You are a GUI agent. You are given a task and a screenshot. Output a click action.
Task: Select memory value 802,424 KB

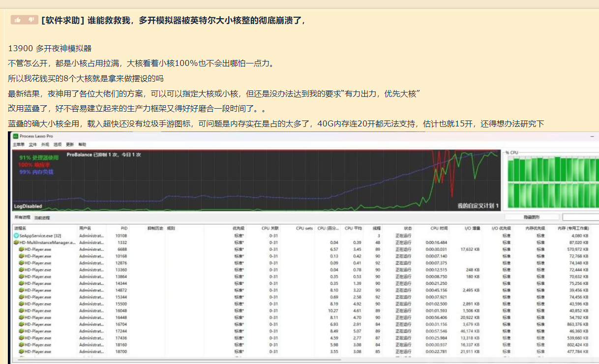pyautogui.click(x=576, y=345)
